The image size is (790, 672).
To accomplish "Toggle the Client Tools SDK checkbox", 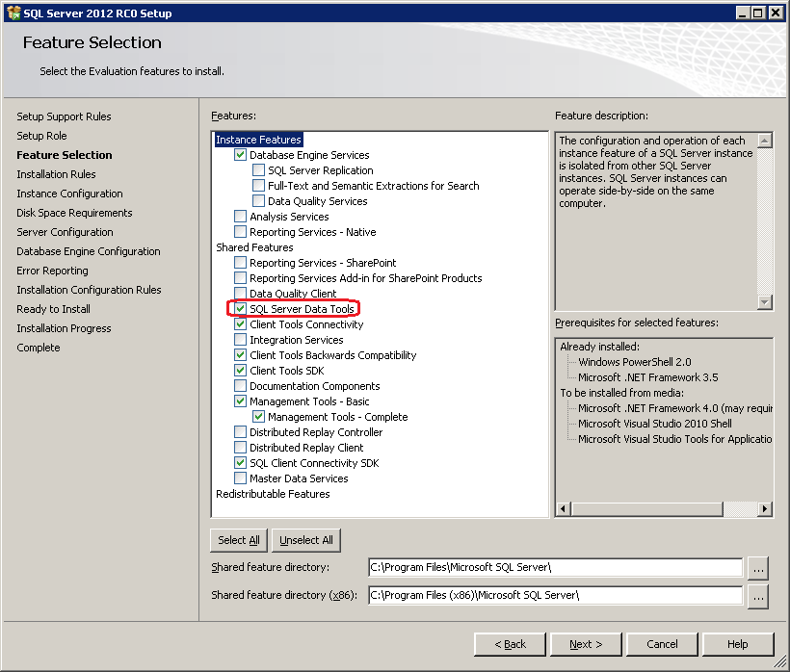I will tap(240, 371).
